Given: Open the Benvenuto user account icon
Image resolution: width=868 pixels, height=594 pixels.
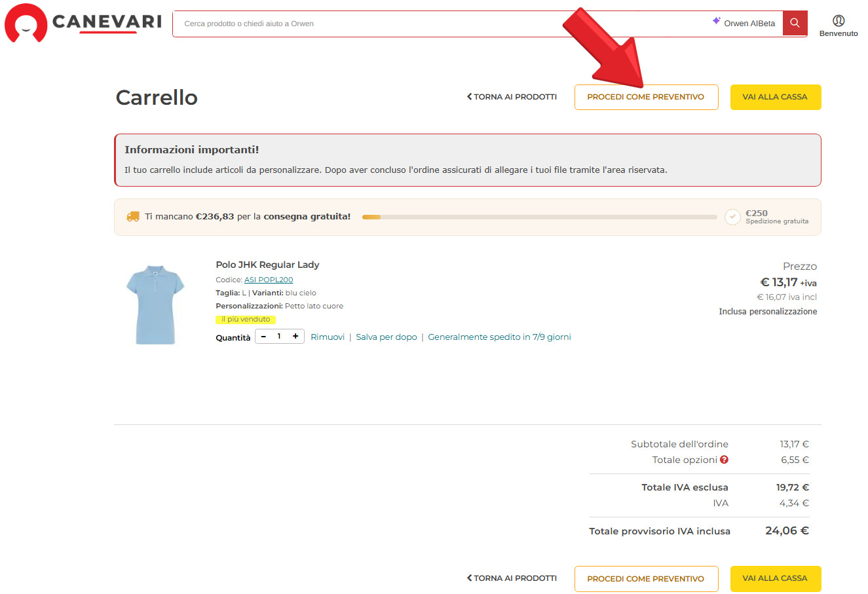Looking at the screenshot, I should (839, 20).
